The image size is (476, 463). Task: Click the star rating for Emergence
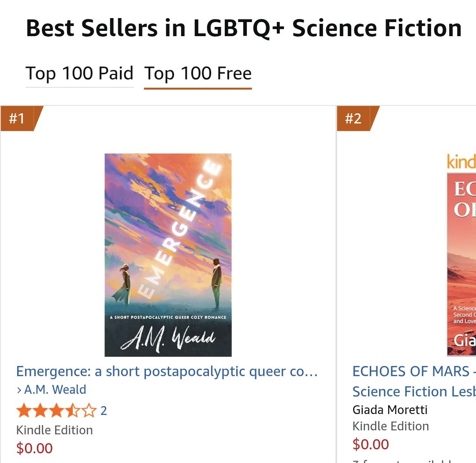[x=56, y=411]
